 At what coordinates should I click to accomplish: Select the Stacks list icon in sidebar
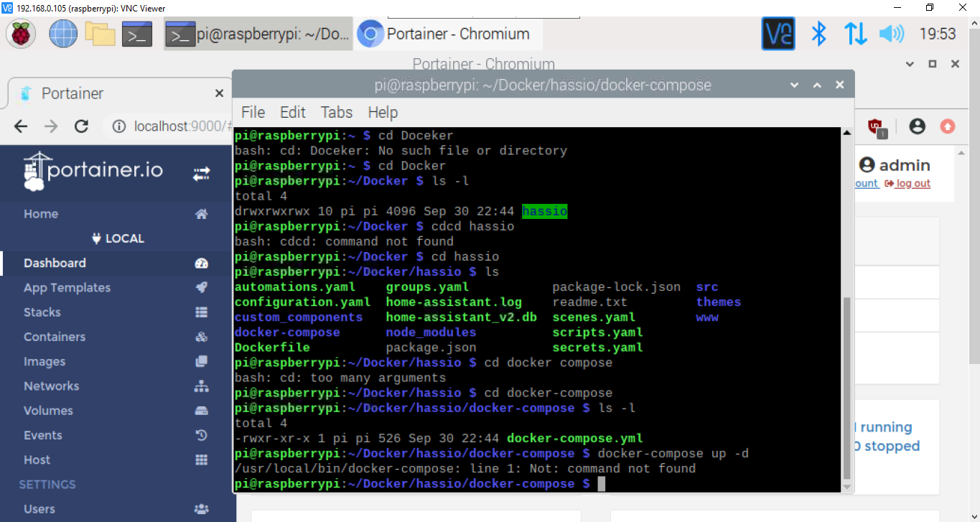point(202,312)
